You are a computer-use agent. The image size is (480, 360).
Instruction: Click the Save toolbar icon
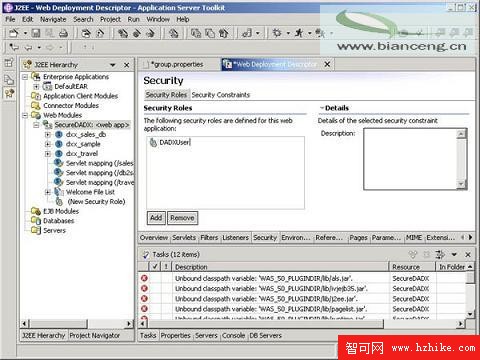point(36,33)
